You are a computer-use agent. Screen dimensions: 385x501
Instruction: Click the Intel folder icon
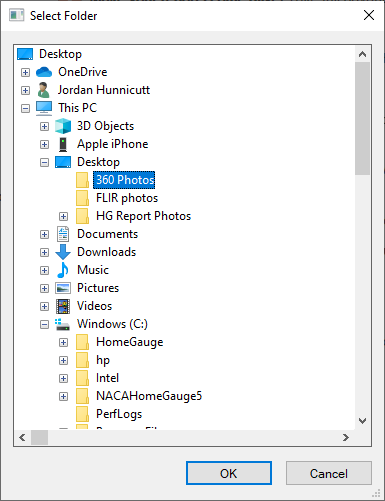[x=82, y=378]
